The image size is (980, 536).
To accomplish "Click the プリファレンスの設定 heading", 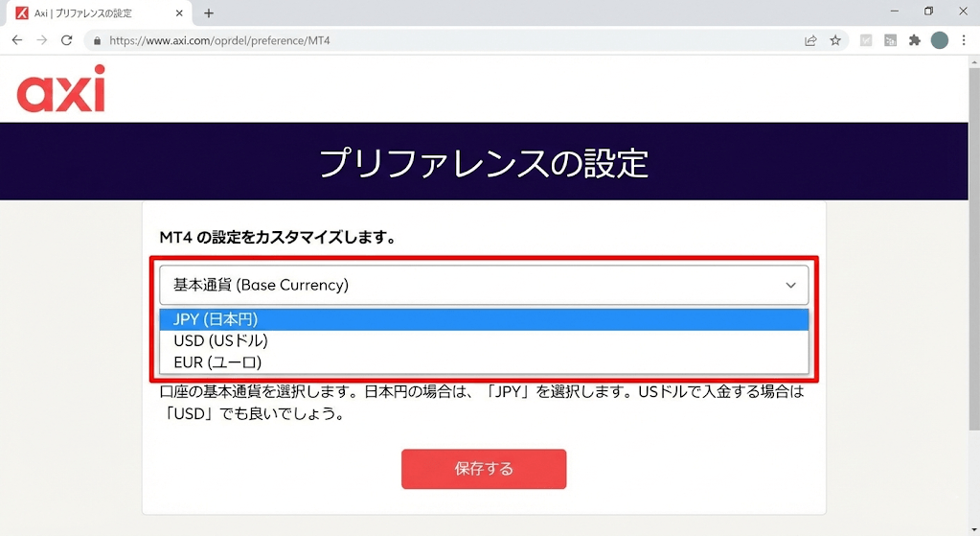I will 484,163.
